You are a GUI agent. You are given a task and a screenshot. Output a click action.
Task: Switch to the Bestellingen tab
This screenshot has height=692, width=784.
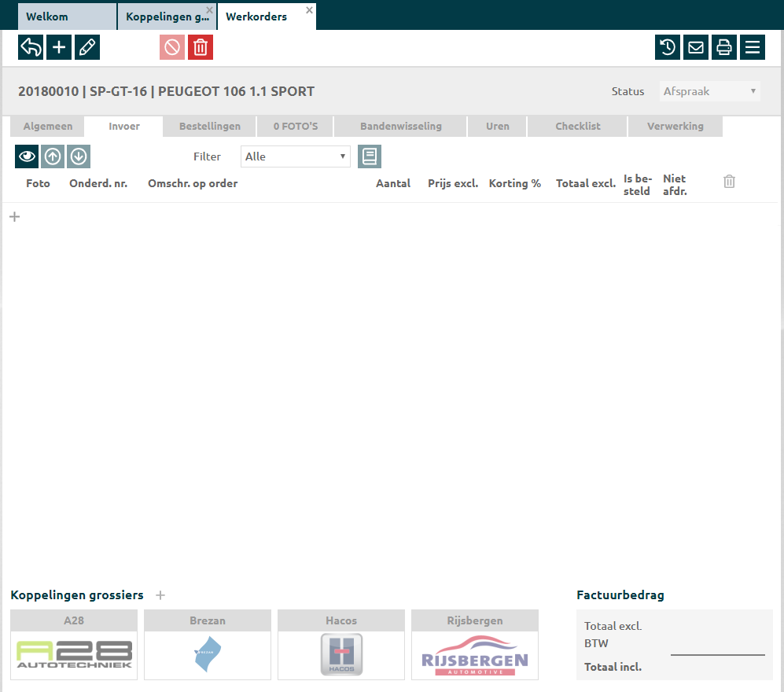pyautogui.click(x=210, y=126)
